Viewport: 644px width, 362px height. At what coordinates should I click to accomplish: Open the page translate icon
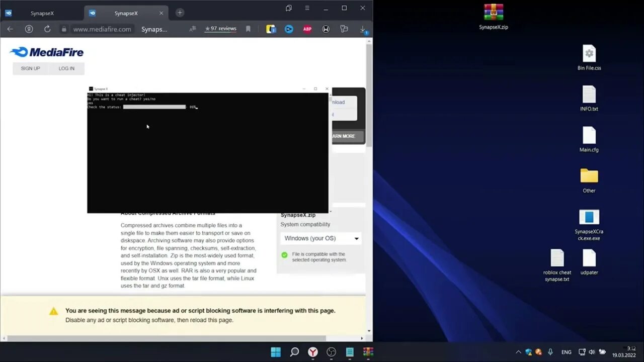pyautogui.click(x=192, y=29)
